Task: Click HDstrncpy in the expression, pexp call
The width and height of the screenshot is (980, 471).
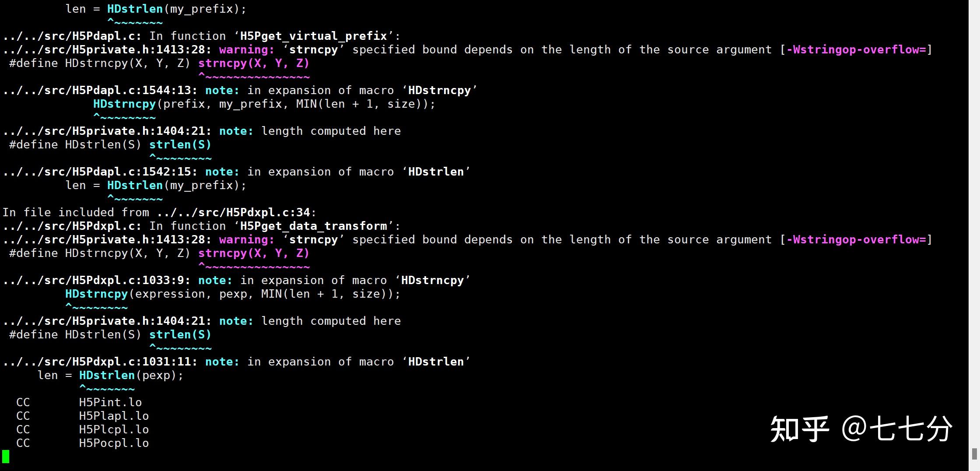Action: coord(96,294)
